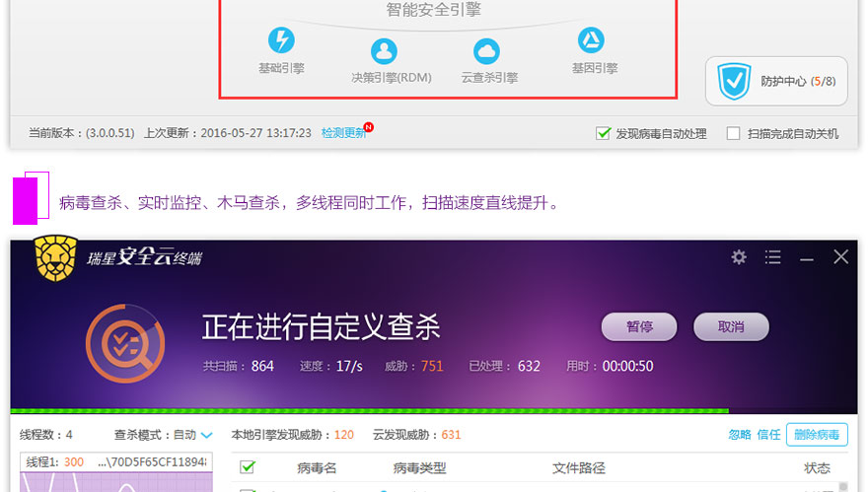868x492 pixels.
Task: Open 防护中心 shield button
Action: click(776, 82)
